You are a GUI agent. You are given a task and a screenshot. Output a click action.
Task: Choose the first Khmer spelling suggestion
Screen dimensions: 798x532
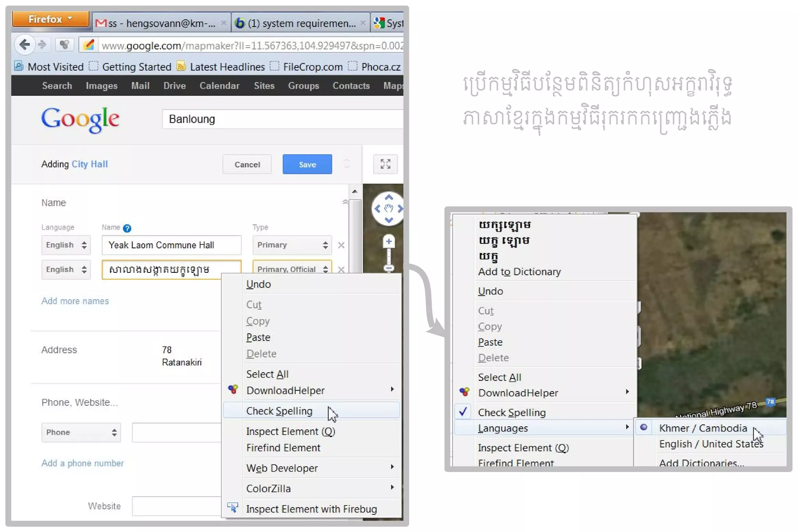[x=545, y=225]
